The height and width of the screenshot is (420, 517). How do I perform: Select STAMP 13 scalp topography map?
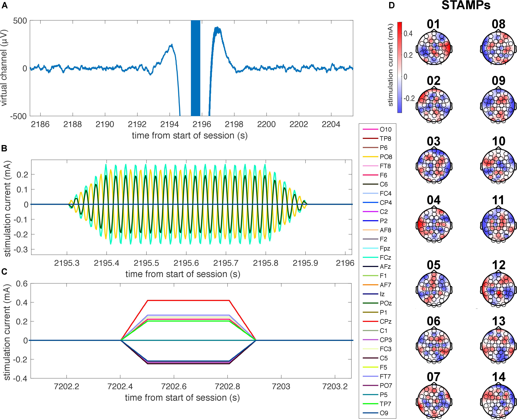(498, 345)
